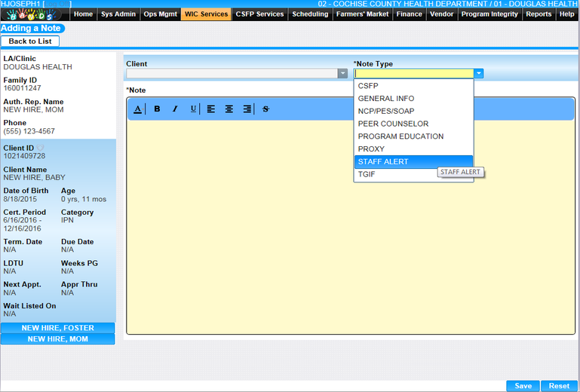Open the Program Integrity menu
The width and height of the screenshot is (580, 392).
pos(489,14)
